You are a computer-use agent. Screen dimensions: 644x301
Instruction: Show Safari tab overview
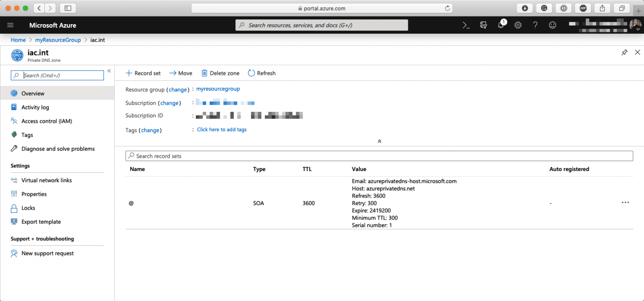point(622,8)
